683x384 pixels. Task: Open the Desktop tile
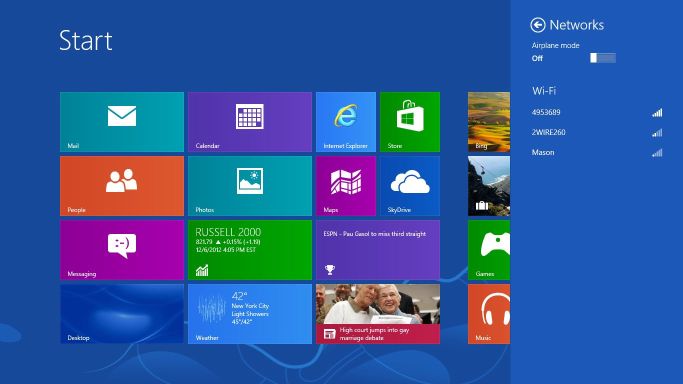tap(122, 314)
